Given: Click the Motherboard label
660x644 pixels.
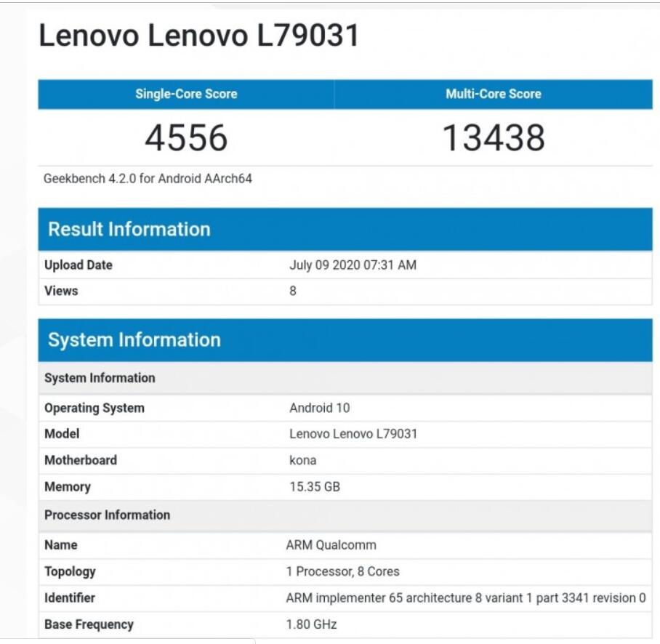Looking at the screenshot, I should point(81,460).
